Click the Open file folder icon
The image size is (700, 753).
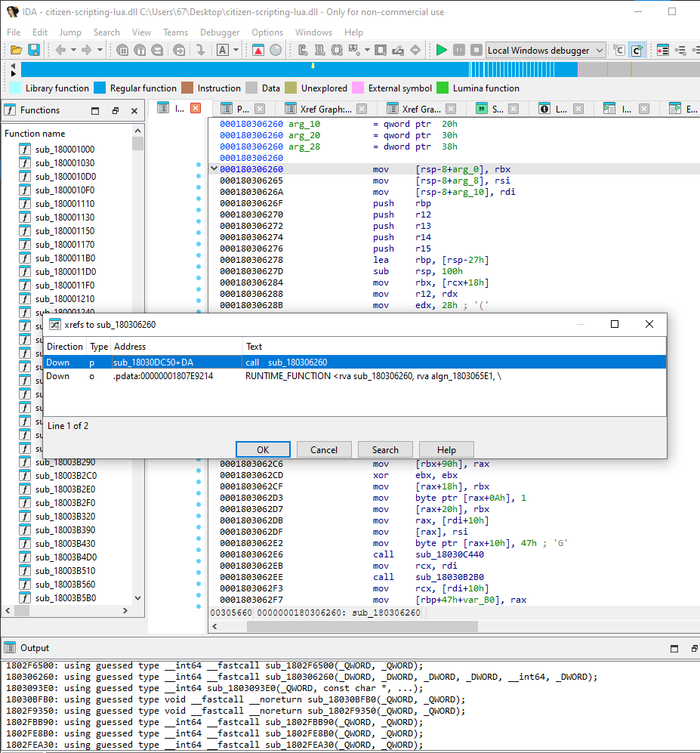(16, 50)
